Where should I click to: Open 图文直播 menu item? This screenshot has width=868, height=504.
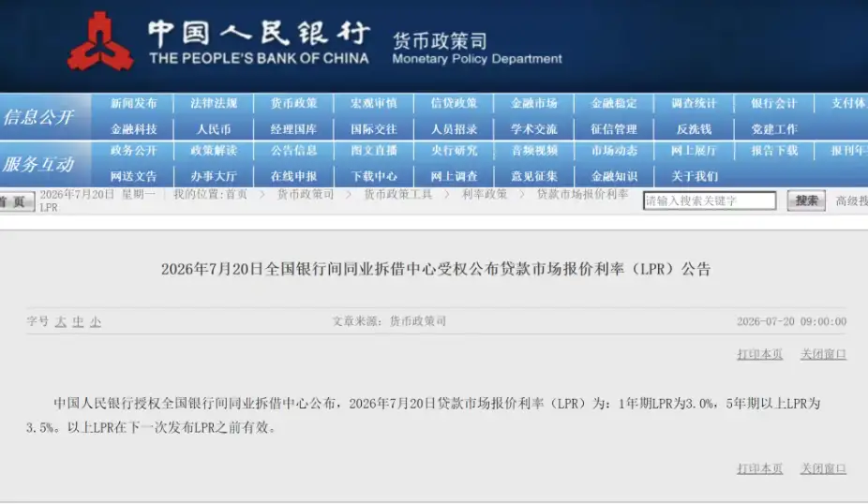tap(374, 151)
